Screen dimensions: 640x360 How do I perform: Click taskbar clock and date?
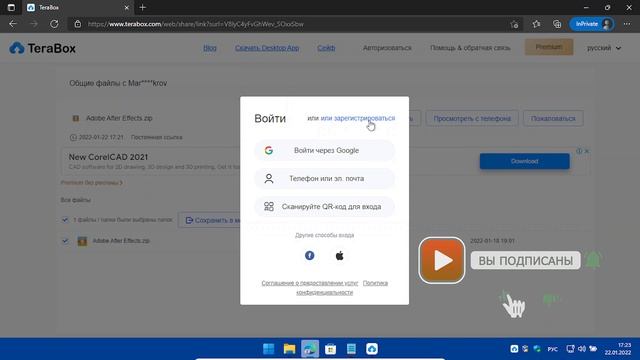tap(618, 349)
